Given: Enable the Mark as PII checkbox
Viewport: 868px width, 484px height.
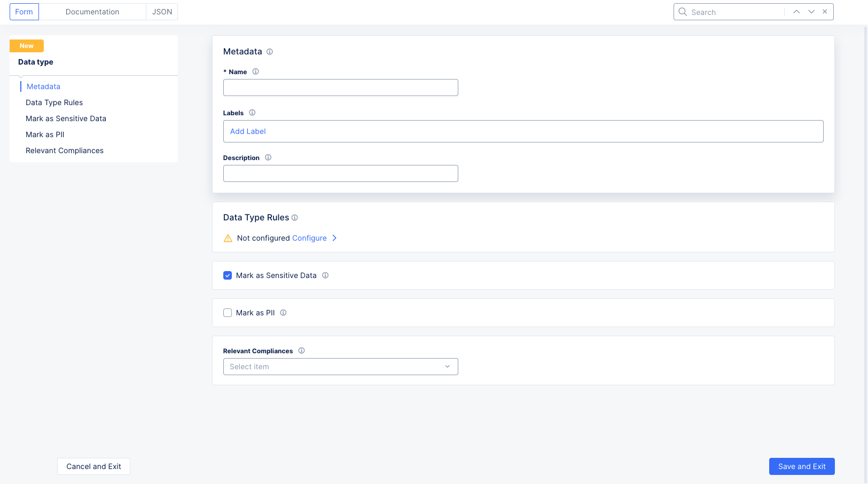Looking at the screenshot, I should pos(228,313).
